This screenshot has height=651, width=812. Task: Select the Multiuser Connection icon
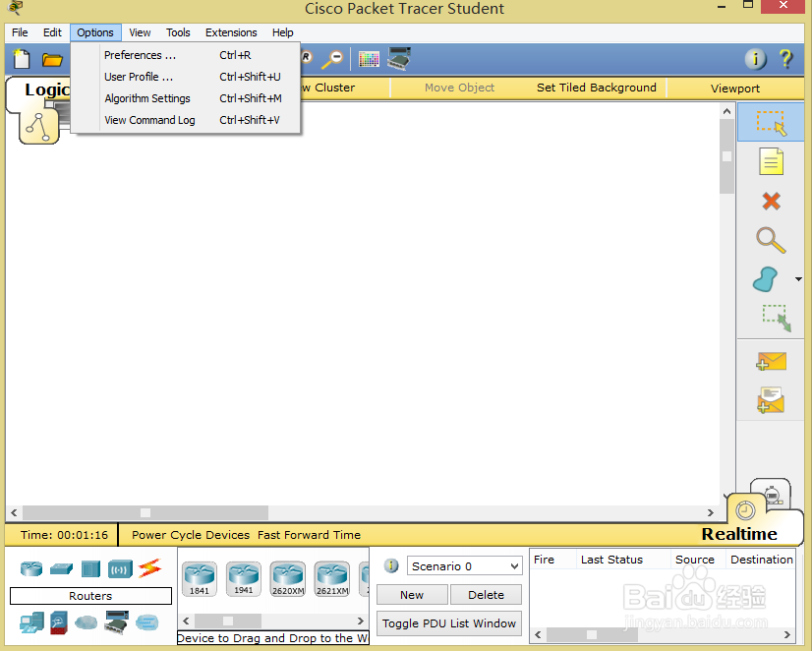147,622
